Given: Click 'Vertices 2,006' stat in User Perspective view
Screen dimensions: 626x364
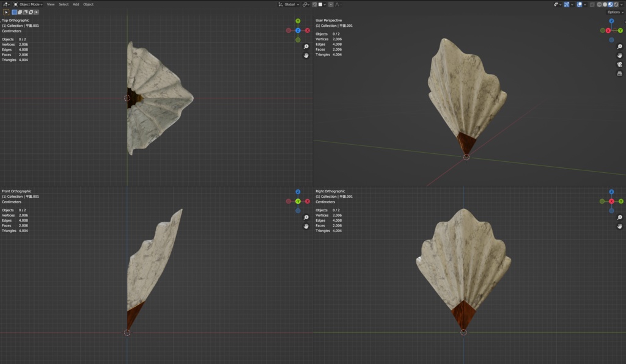Looking at the screenshot, I should (x=328, y=40).
